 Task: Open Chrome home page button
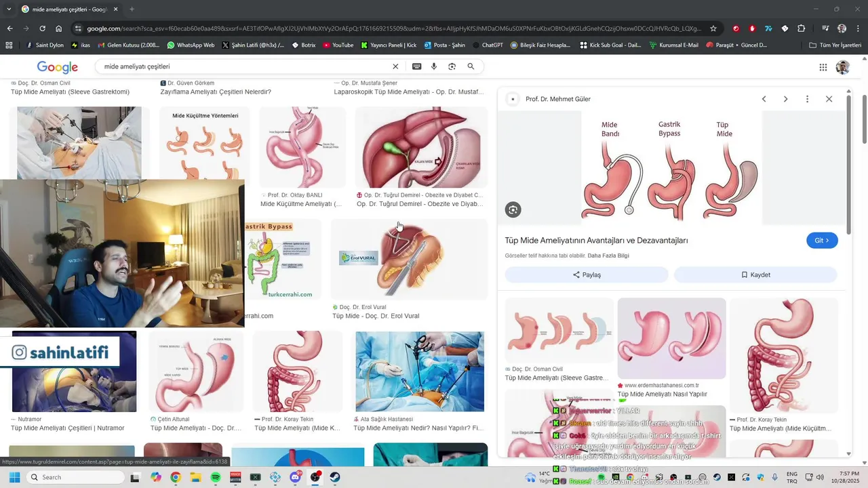[59, 28]
